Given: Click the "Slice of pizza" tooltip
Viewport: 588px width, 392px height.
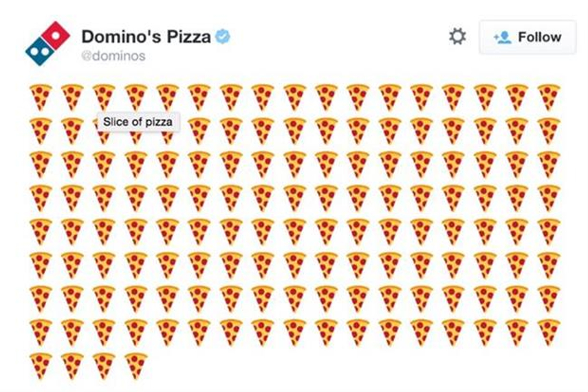Looking at the screenshot, I should [x=138, y=122].
